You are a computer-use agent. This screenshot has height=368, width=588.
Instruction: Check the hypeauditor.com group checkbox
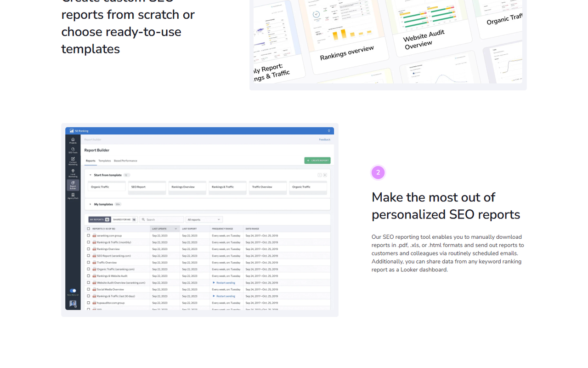point(89,303)
